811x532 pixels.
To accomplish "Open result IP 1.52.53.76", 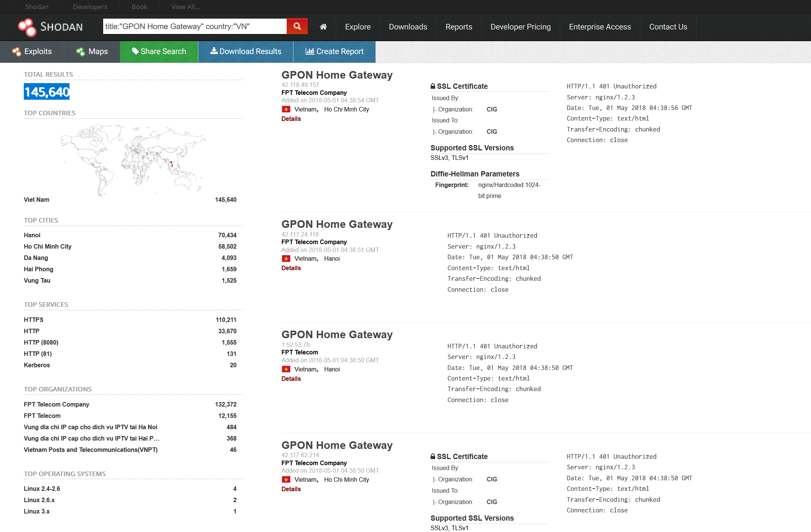I will tap(295, 345).
